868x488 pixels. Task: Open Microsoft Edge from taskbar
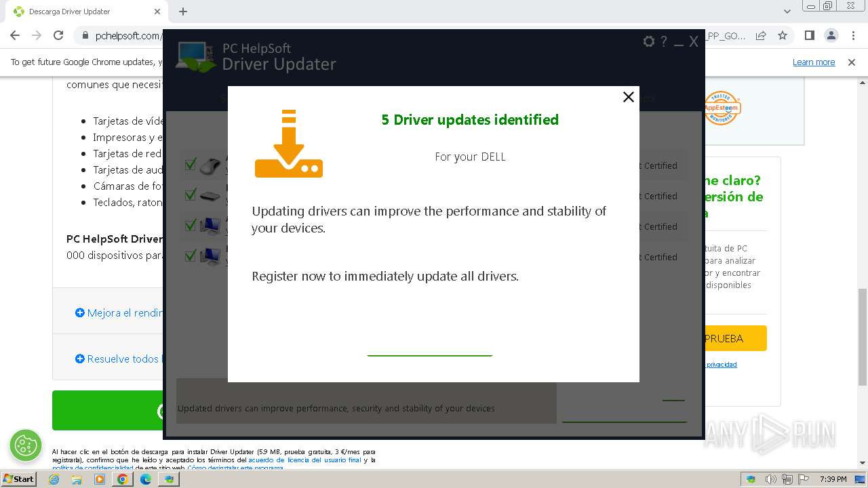click(145, 479)
